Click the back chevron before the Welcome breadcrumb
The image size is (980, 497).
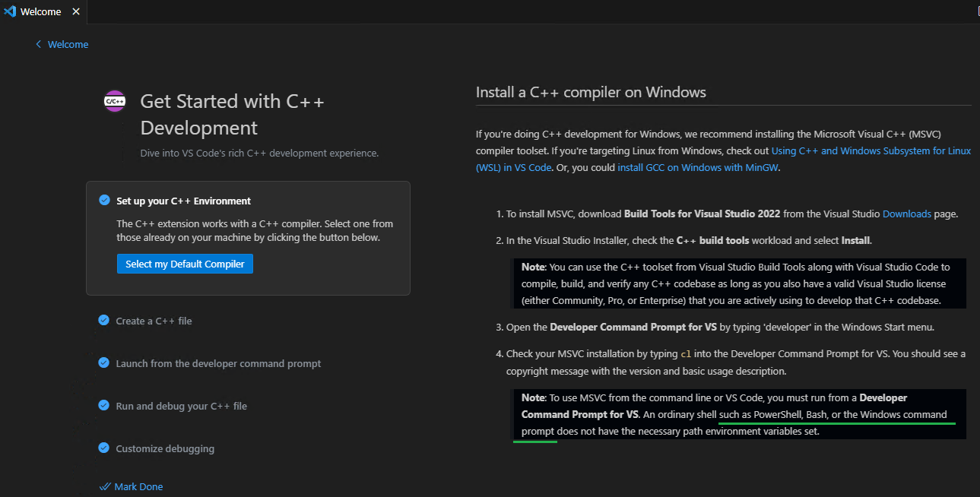point(38,44)
